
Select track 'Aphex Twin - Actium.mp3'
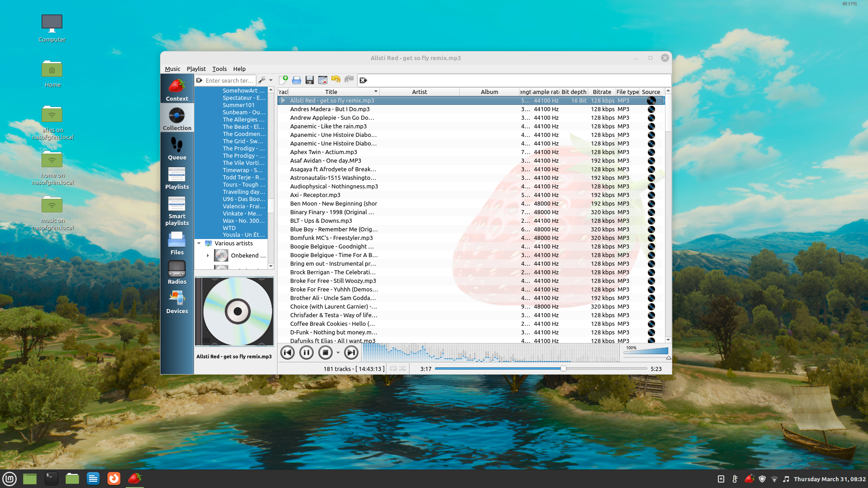pyautogui.click(x=471, y=152)
